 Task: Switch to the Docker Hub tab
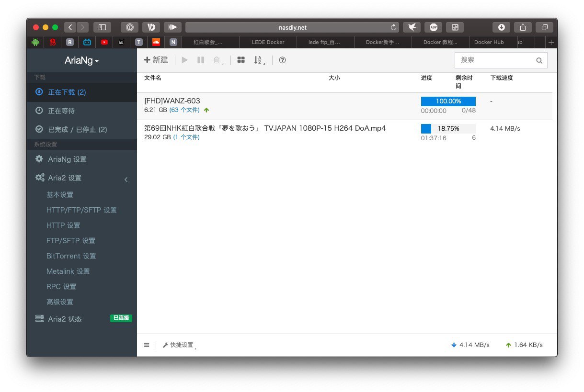489,42
